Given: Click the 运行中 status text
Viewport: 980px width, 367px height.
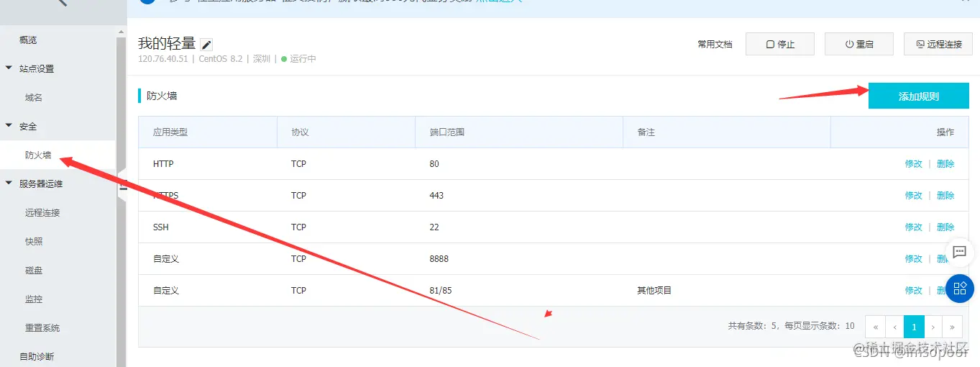Looking at the screenshot, I should (303, 58).
